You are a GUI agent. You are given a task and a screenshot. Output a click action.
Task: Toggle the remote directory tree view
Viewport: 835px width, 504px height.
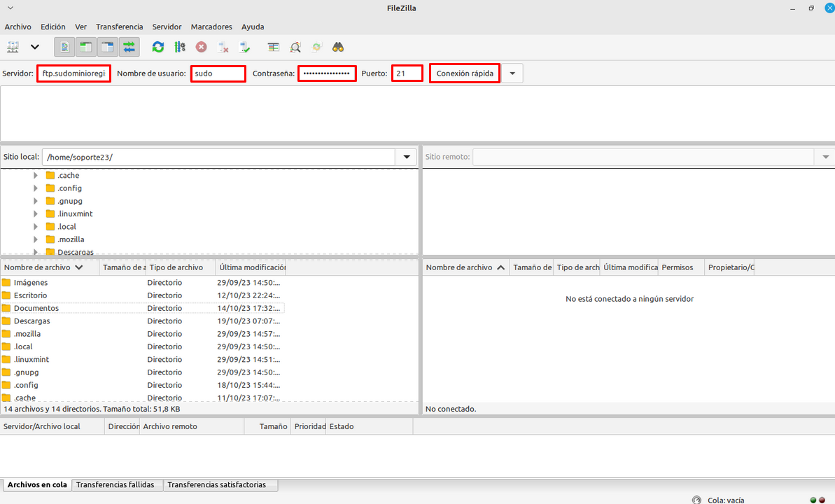[x=108, y=47]
